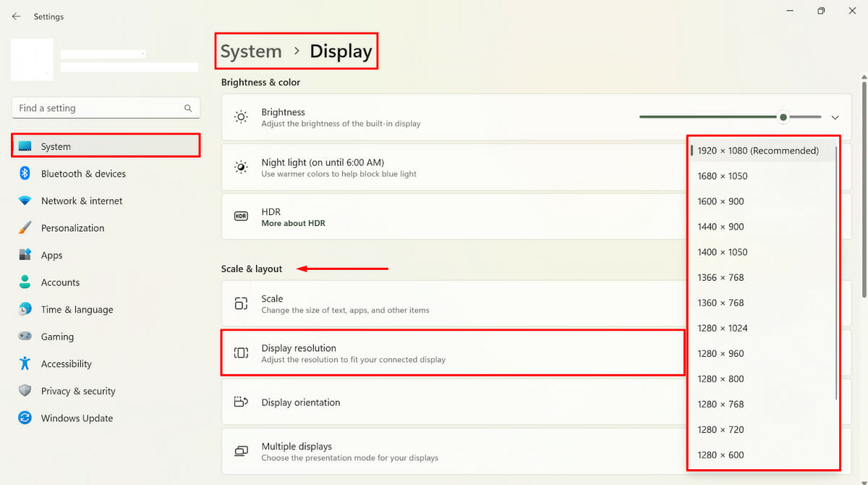Screen dimensions: 868x485
Task: Click the search magnifier icon
Action: [x=188, y=108]
